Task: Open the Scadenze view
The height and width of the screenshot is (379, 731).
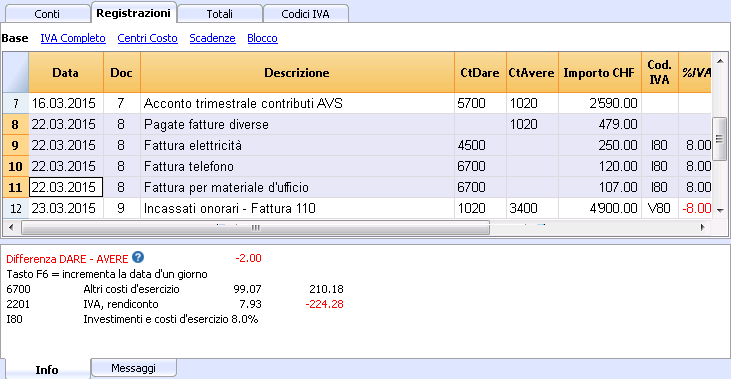Action: 212,38
